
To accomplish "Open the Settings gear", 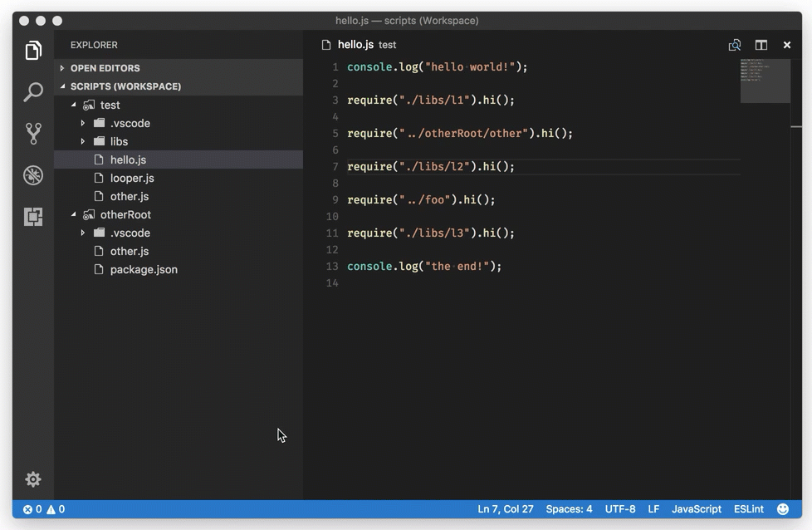I will click(32, 479).
